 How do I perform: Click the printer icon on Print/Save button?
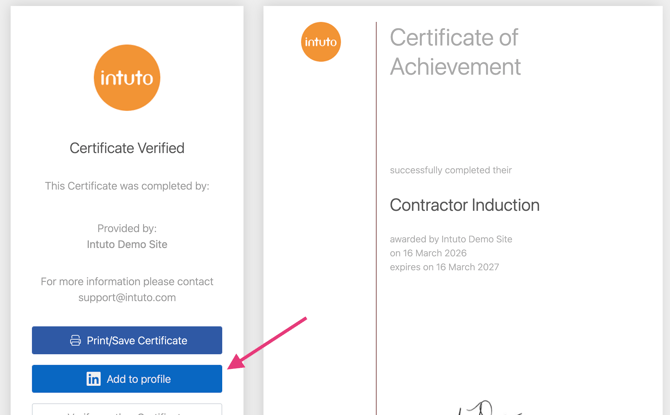tap(75, 340)
